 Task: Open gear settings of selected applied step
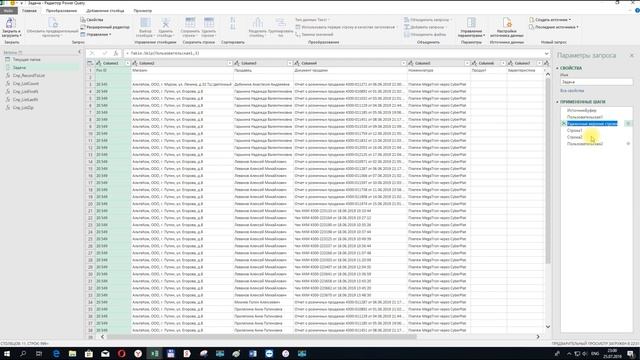(x=628, y=124)
